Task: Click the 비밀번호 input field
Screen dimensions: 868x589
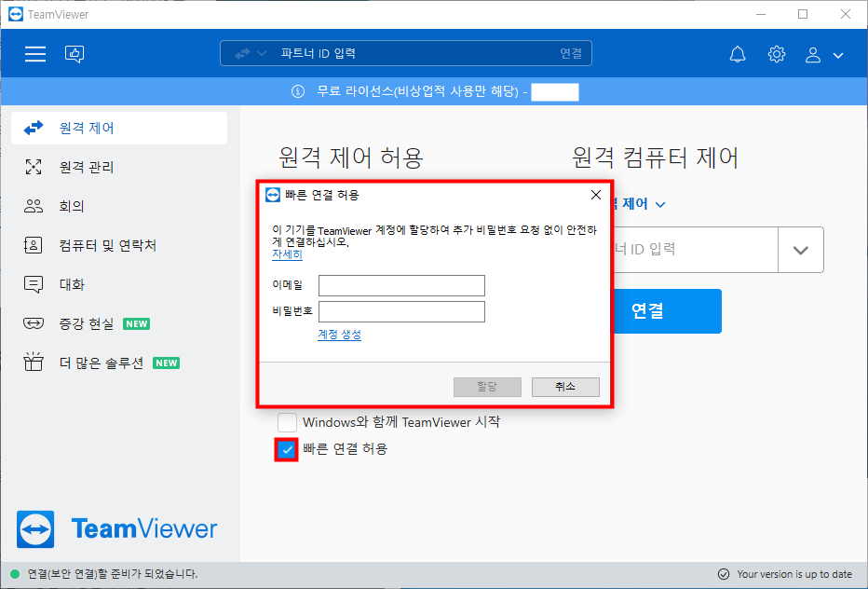Action: click(401, 311)
